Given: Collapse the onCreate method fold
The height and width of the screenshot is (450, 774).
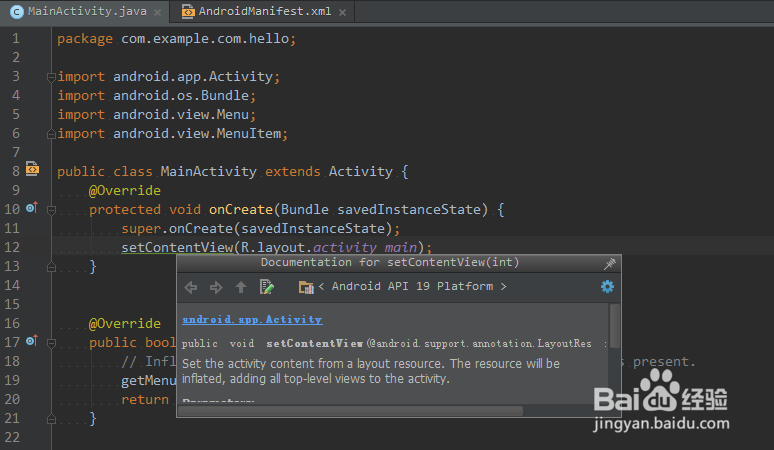Looking at the screenshot, I should 49,209.
